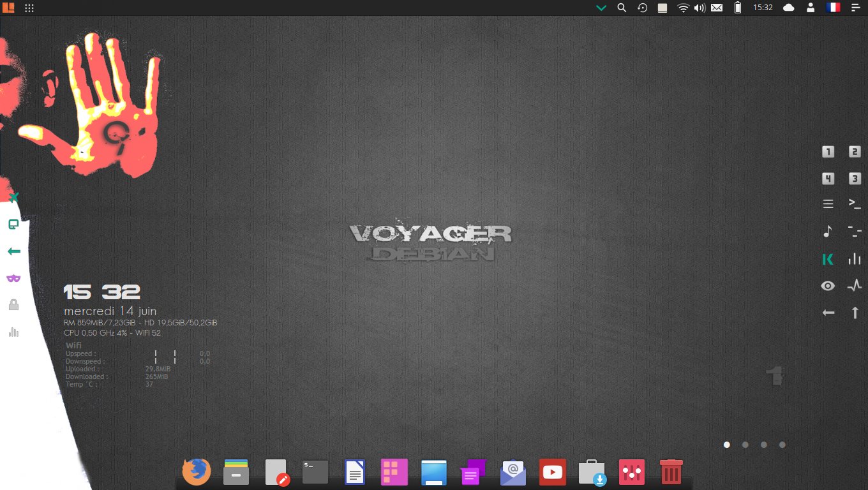Switch to workspace 3 in right panel

pyautogui.click(x=855, y=179)
